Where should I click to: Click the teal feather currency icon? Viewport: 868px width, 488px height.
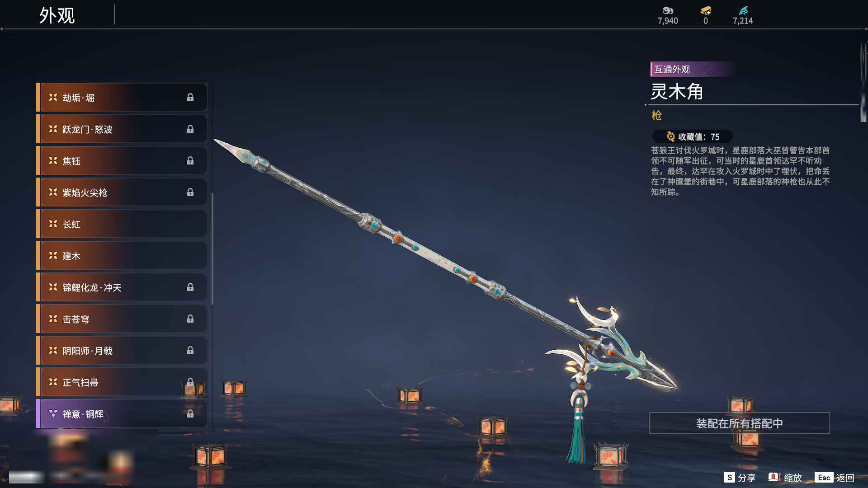click(743, 10)
